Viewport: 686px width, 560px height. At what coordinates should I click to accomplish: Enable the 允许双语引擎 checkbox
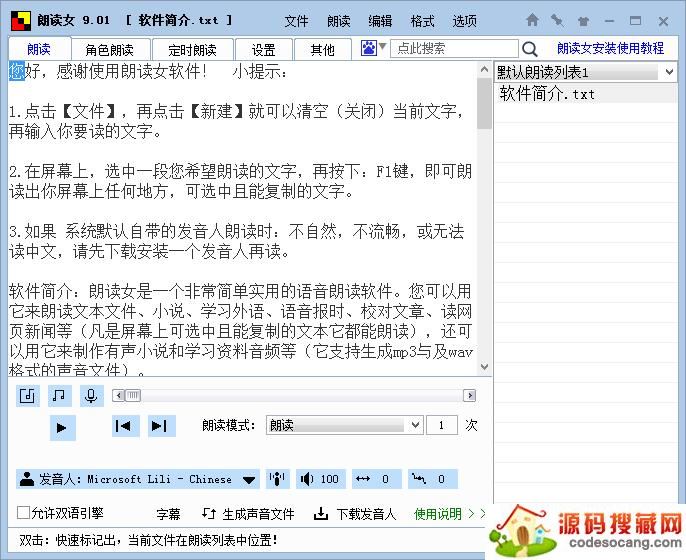(24, 514)
